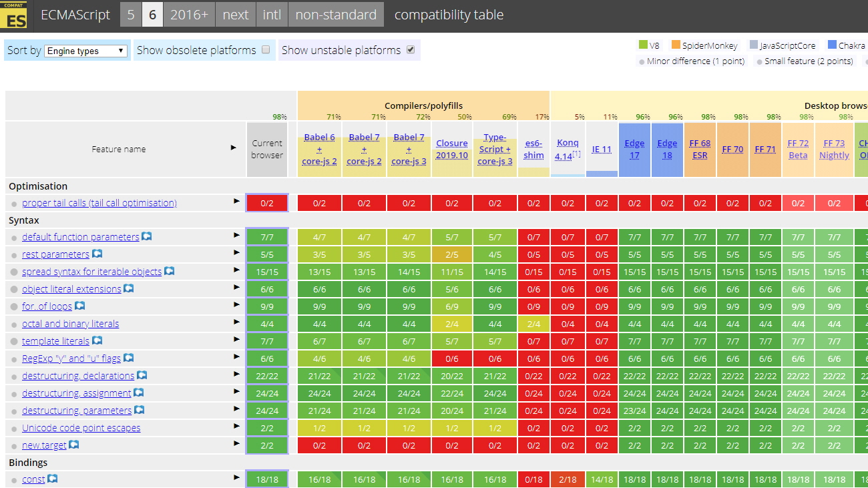
Task: Open the icon beside destructuring, parameters
Action: coord(140,410)
